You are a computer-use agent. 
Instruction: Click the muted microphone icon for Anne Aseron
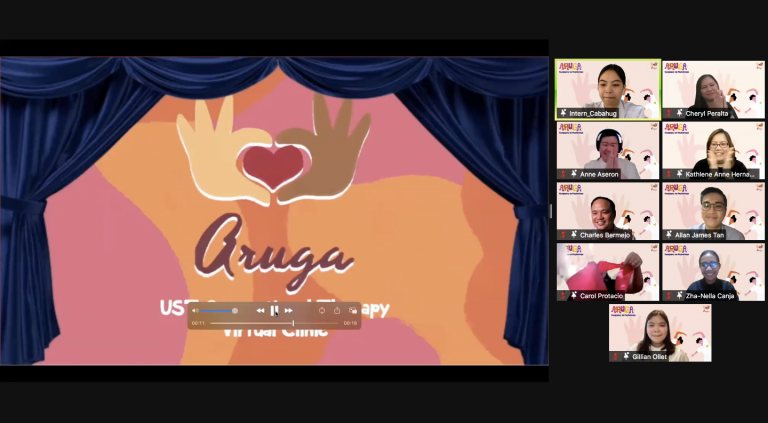click(563, 174)
